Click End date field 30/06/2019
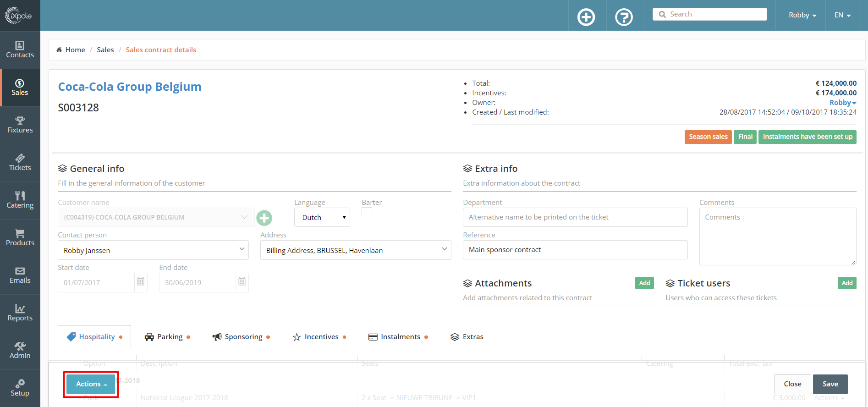The width and height of the screenshot is (868, 407). (198, 282)
